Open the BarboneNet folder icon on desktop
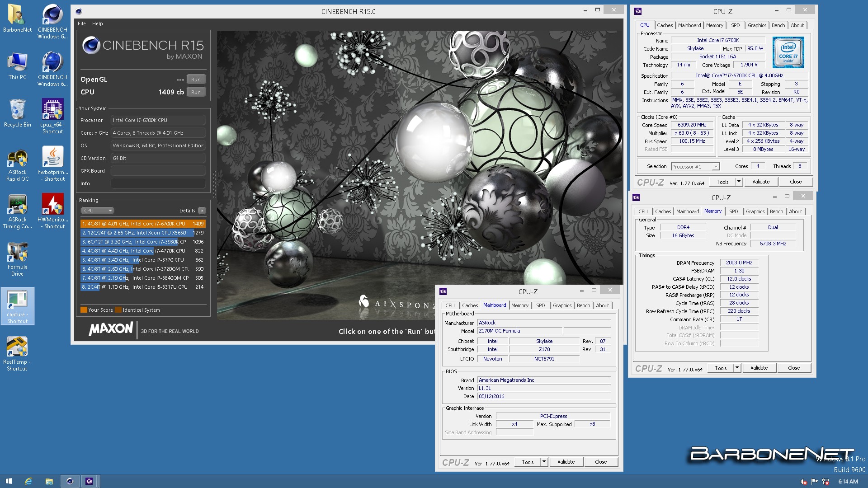 pos(17,19)
